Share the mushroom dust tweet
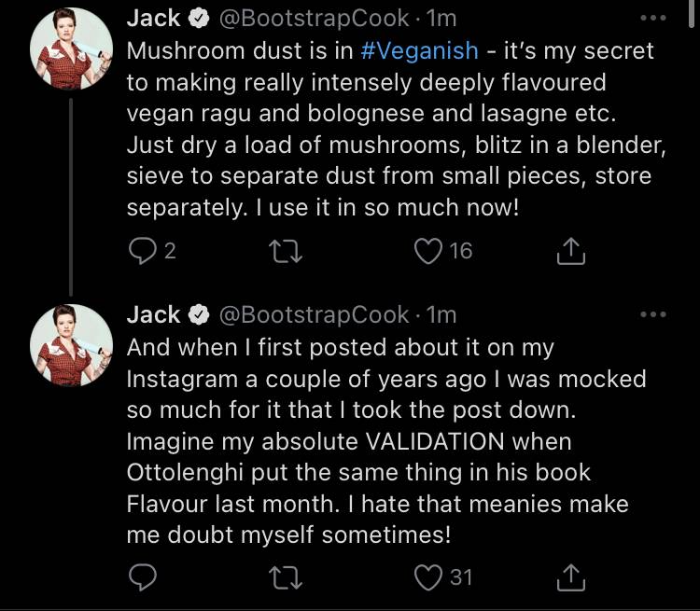Image resolution: width=700 pixels, height=611 pixels. (x=570, y=251)
